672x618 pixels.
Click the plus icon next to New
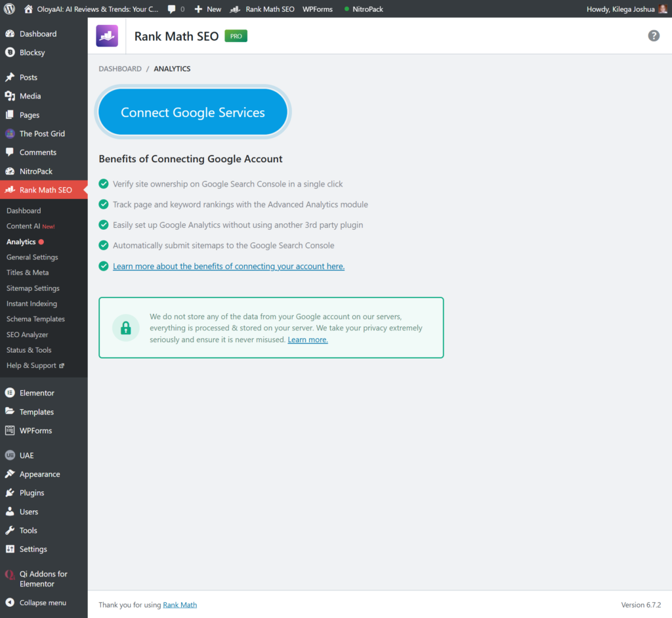point(198,9)
